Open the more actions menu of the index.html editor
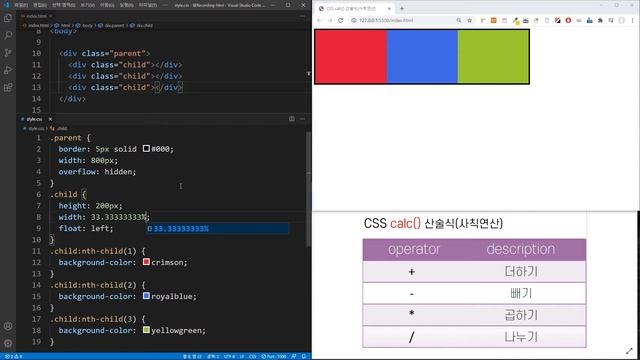The height and width of the screenshot is (360, 640). (x=302, y=16)
